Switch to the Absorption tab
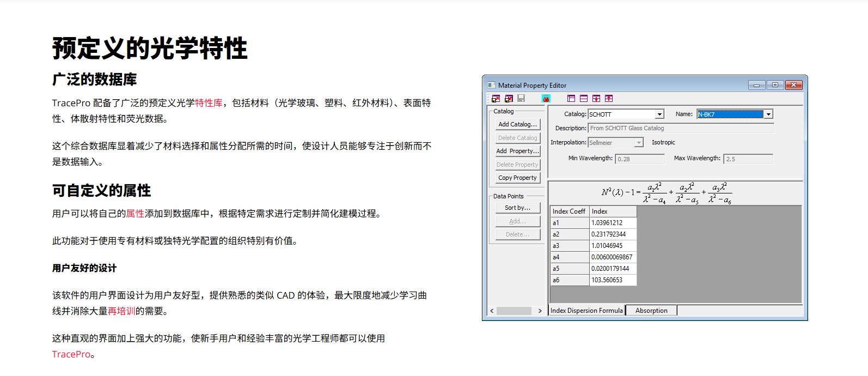The image size is (868, 376). (x=651, y=311)
